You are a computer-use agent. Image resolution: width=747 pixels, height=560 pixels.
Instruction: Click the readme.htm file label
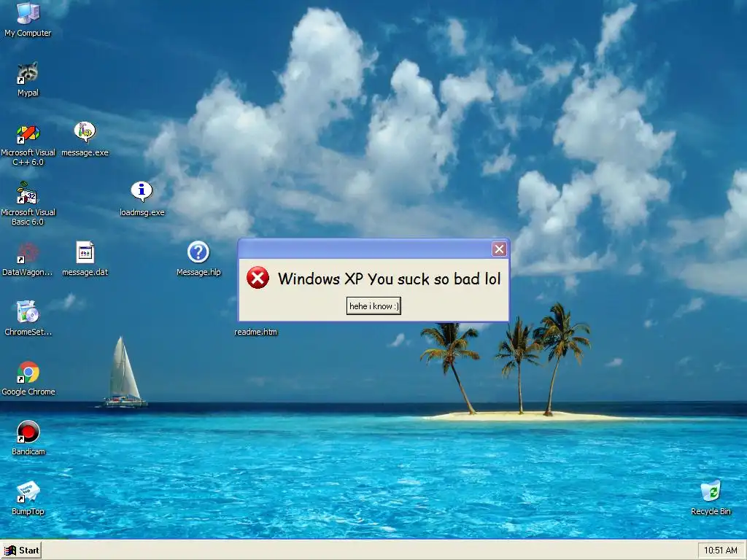tap(255, 332)
